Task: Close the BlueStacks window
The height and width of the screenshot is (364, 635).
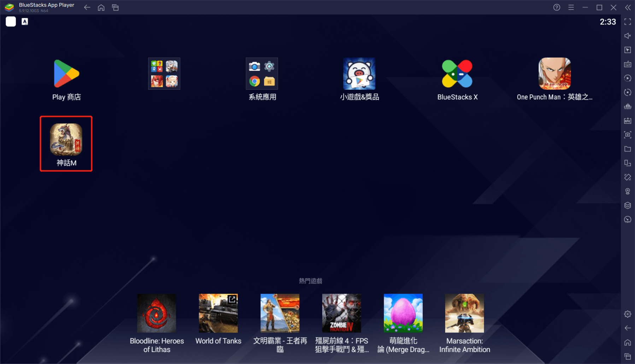Action: 613,7
